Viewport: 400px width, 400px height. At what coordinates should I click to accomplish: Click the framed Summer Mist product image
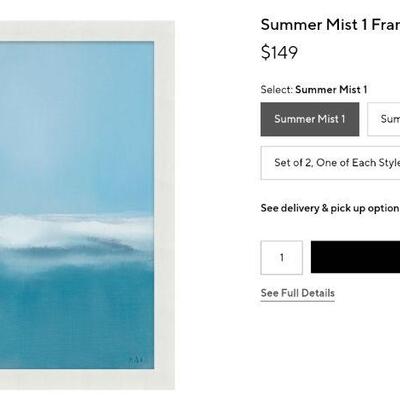tap(87, 205)
